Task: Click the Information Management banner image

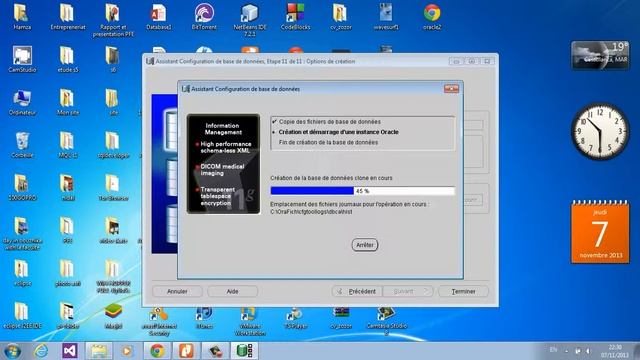Action: point(223,164)
